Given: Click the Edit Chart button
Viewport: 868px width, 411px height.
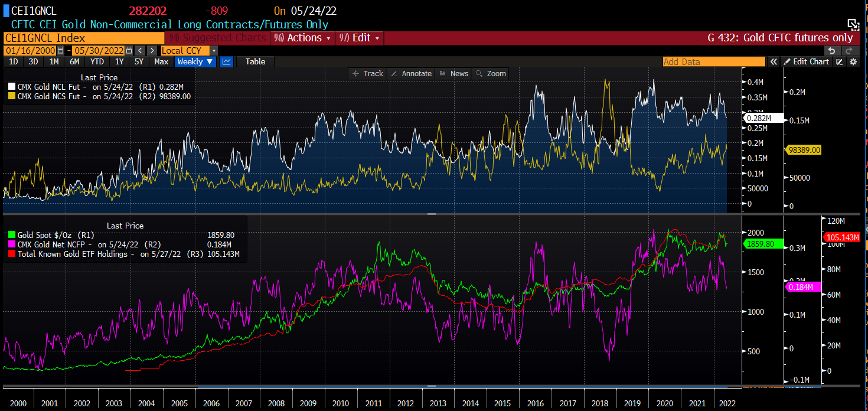Looking at the screenshot, I should coord(806,62).
